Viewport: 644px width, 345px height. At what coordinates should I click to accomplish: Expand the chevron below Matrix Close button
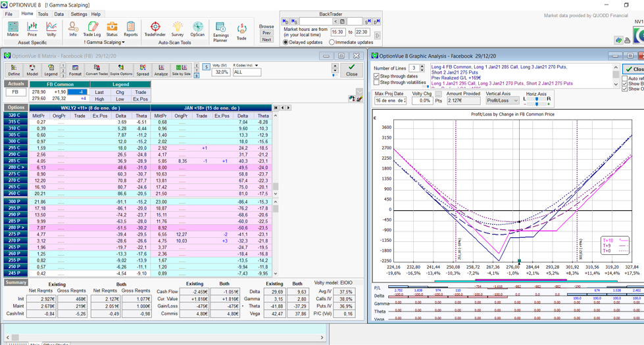[359, 91]
